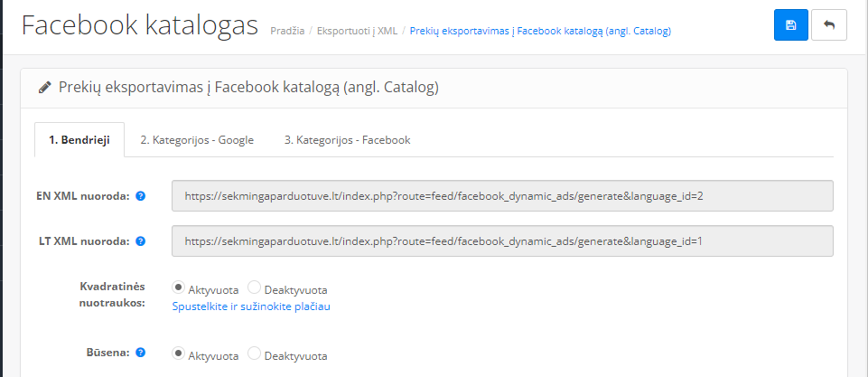
Task: Click the back arrow button
Action: point(828,25)
